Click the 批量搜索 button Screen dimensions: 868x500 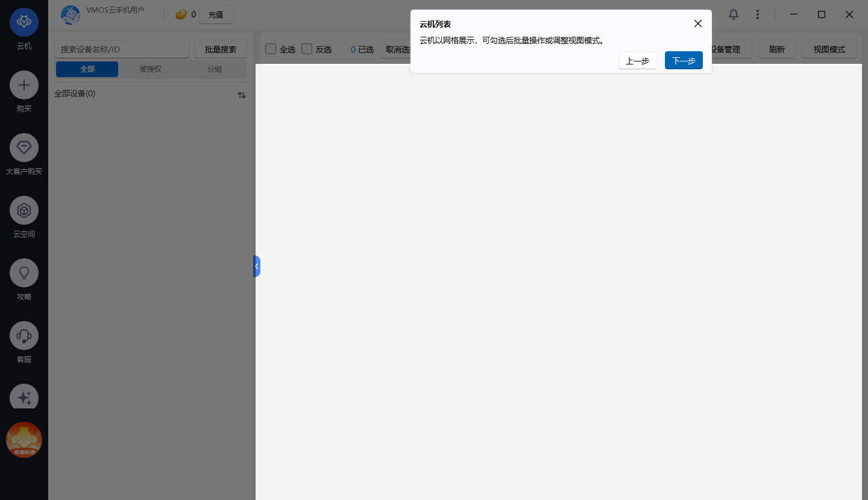(x=221, y=49)
